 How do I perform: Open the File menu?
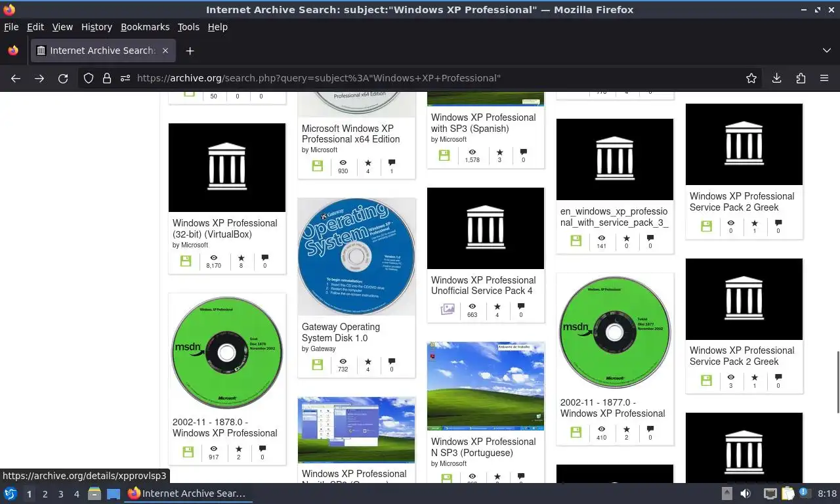[x=11, y=27]
